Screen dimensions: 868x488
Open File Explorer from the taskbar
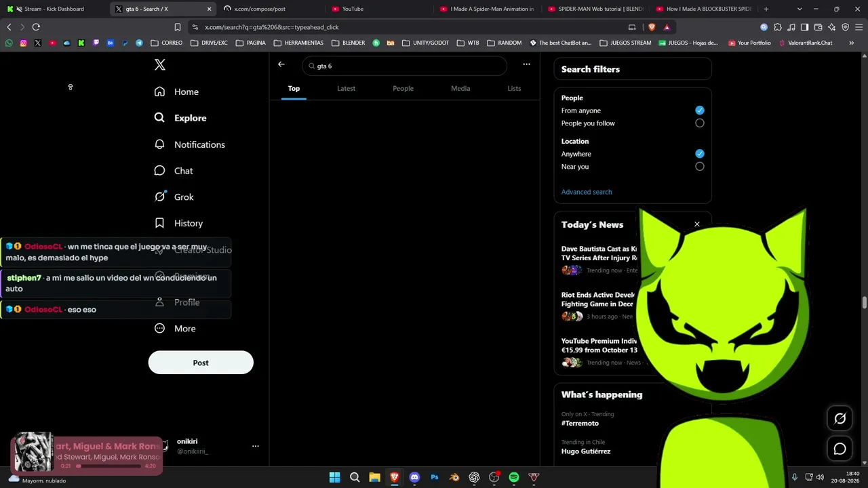[x=374, y=477]
